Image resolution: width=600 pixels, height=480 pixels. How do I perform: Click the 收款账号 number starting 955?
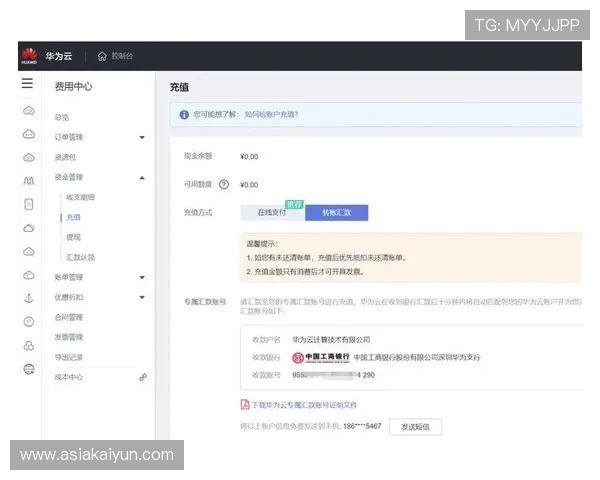pyautogui.click(x=333, y=375)
